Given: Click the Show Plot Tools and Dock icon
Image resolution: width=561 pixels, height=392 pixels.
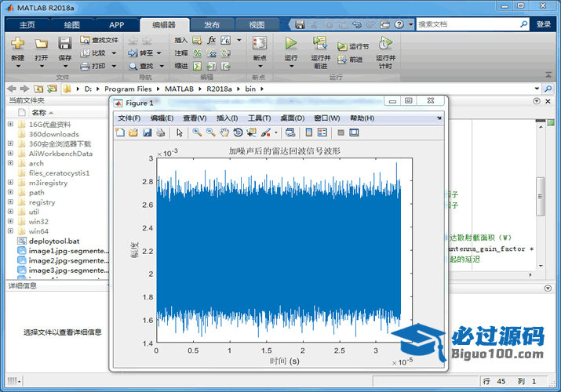Looking at the screenshot, I should pyautogui.click(x=354, y=132).
